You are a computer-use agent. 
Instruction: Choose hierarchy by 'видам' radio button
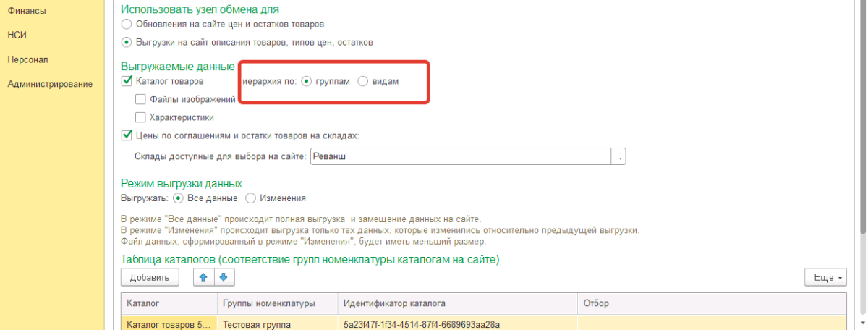[363, 81]
